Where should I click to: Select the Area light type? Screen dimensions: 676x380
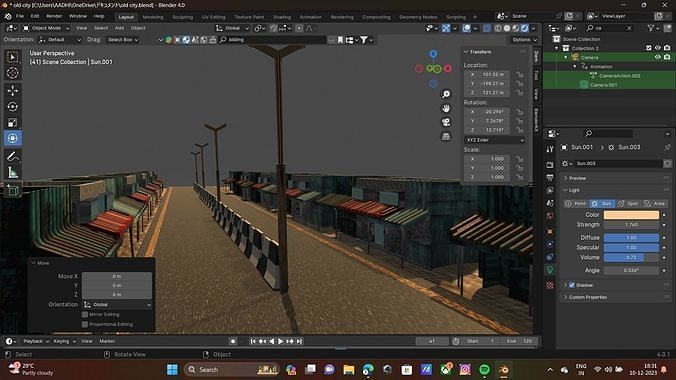tap(654, 203)
